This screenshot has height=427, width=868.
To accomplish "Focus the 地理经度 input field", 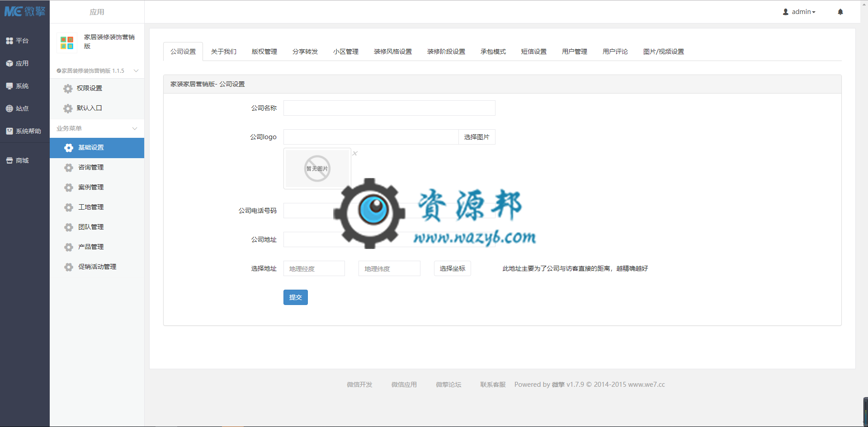I will click(x=314, y=268).
